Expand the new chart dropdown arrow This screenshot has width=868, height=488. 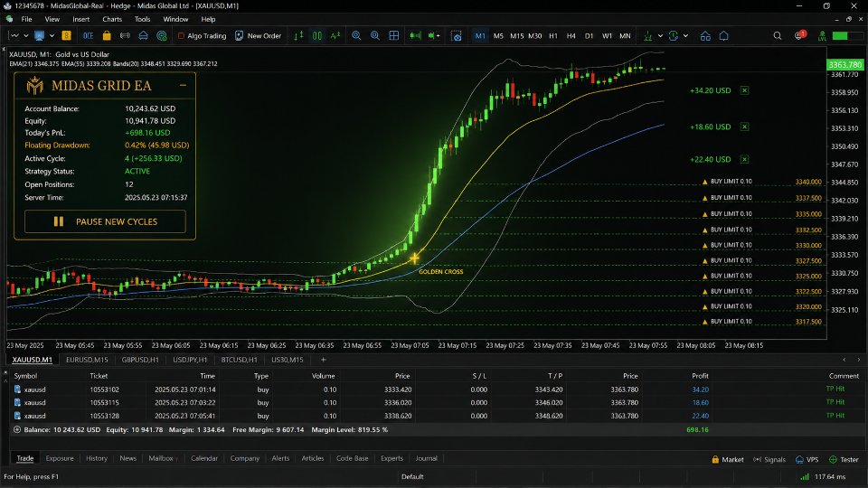click(x=25, y=36)
